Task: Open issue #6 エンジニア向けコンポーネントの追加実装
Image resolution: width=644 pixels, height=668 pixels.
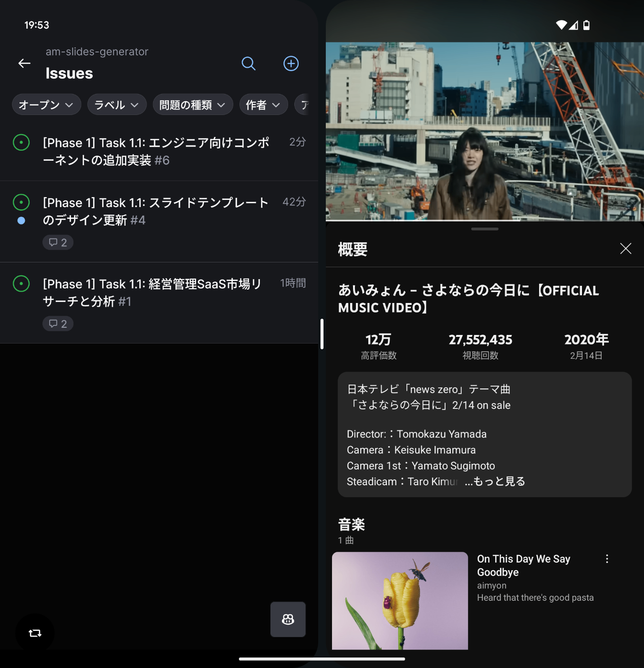Action: pyautogui.click(x=159, y=151)
